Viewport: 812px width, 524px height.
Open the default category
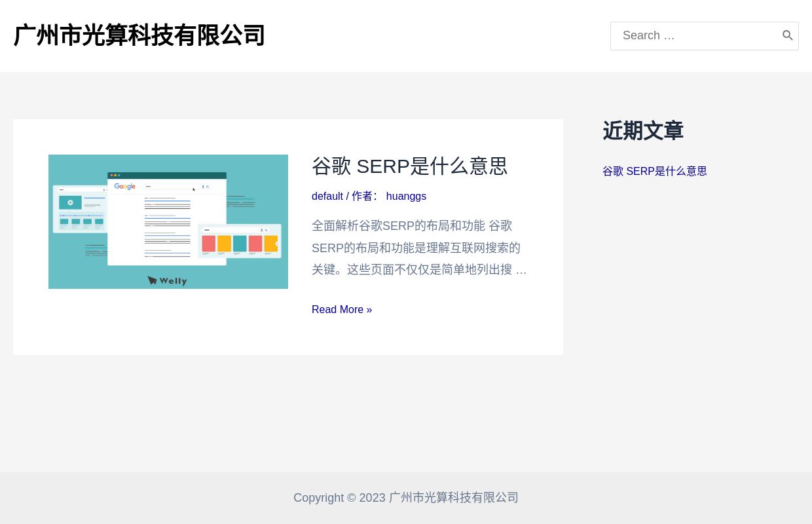[x=327, y=196]
